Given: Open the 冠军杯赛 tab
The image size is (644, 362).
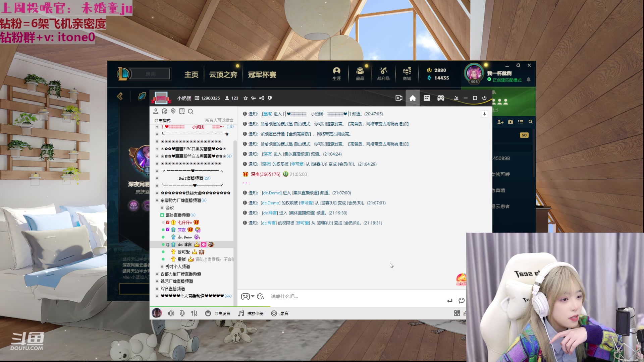Looking at the screenshot, I should point(262,74).
